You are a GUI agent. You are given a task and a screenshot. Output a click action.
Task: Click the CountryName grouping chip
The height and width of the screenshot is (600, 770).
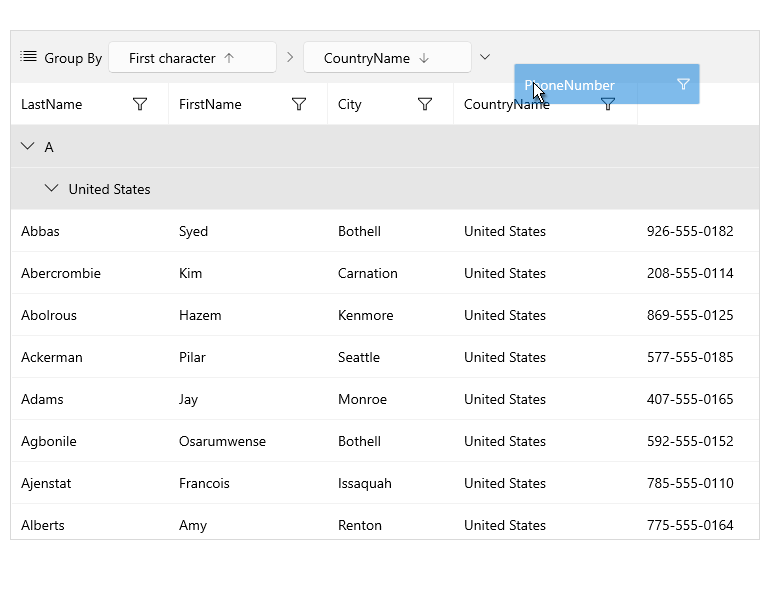coord(387,57)
